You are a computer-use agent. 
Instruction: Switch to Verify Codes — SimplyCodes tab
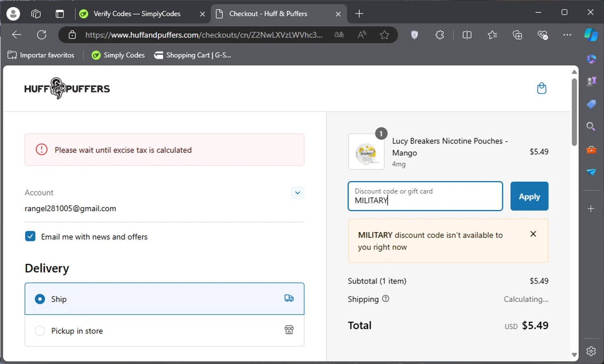[x=137, y=14]
